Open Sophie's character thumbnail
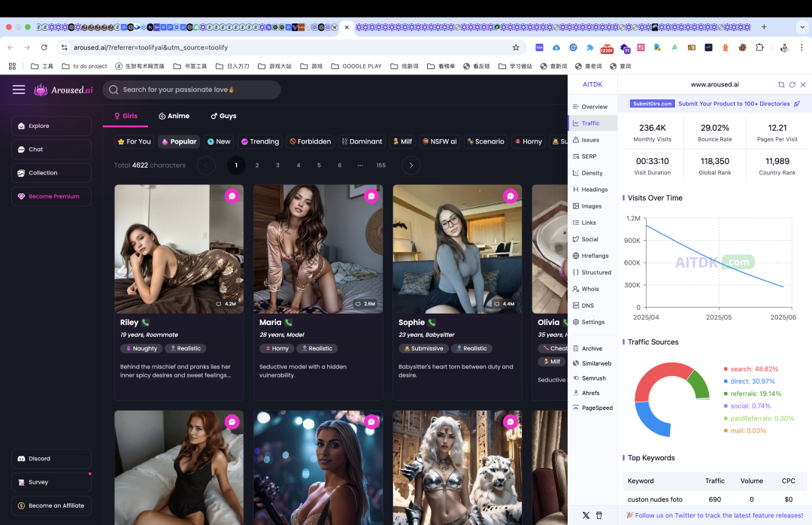 click(x=457, y=249)
